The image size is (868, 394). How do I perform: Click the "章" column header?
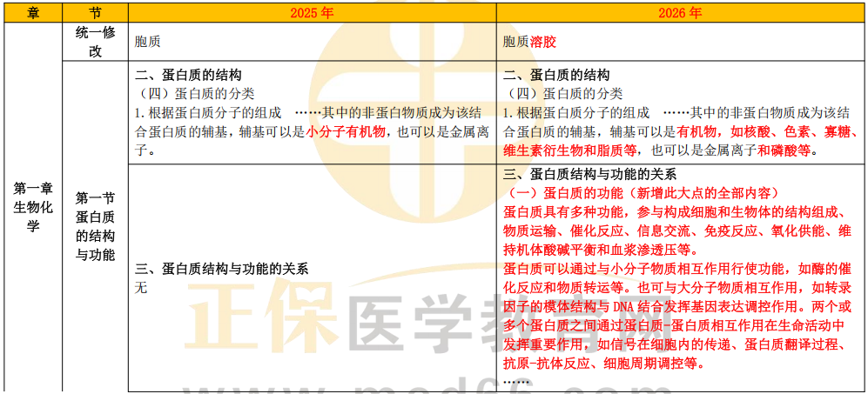32,13
